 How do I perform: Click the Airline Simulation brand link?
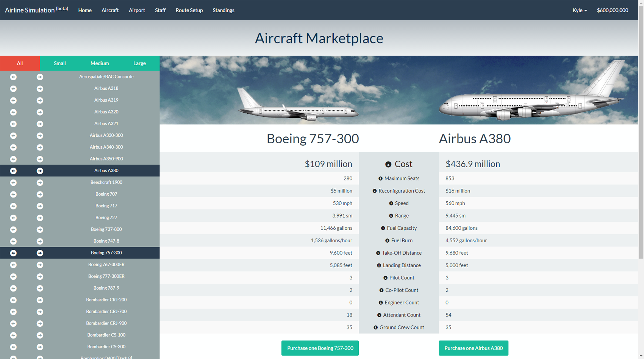[36, 10]
